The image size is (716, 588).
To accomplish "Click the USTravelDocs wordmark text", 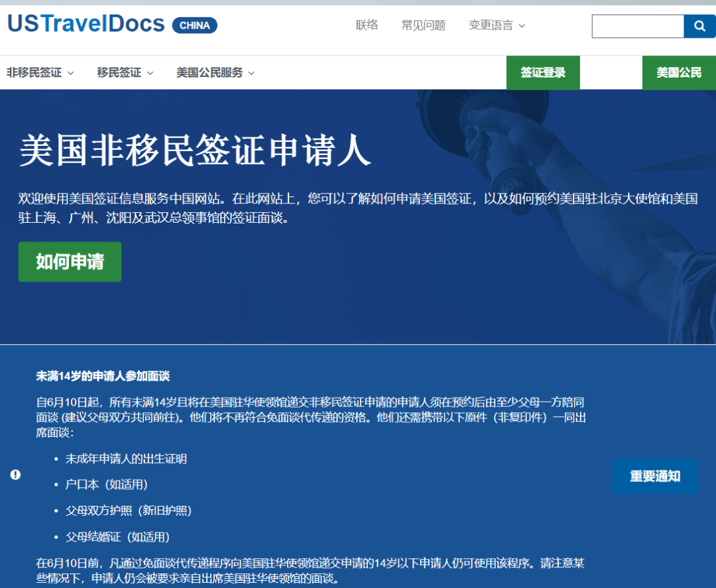I will (85, 23).
